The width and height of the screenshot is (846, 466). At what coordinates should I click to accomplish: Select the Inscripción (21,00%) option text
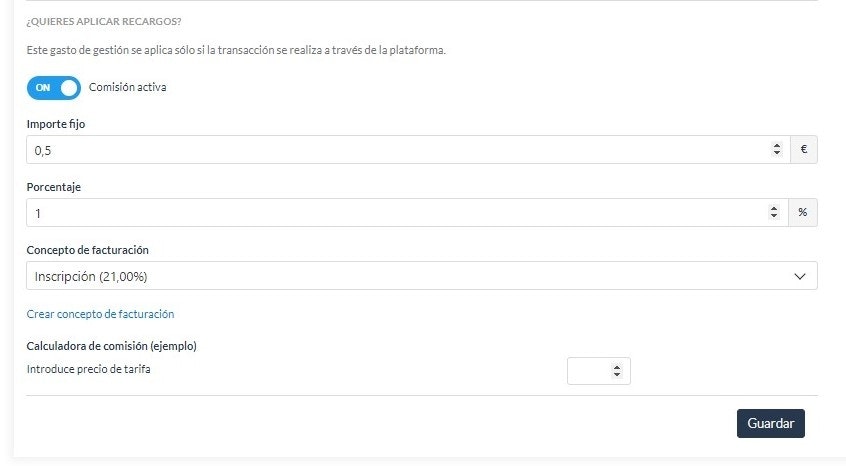pos(91,277)
